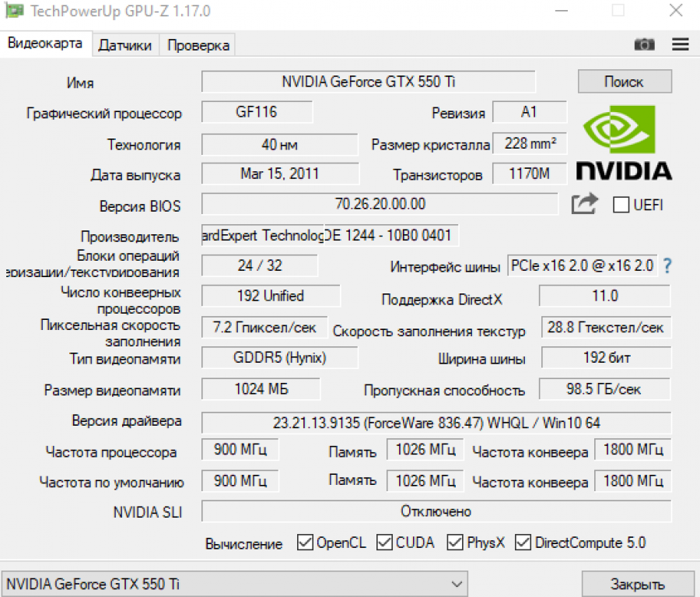700x597 pixels.
Task: Click the Поиск button
Action: [x=625, y=81]
